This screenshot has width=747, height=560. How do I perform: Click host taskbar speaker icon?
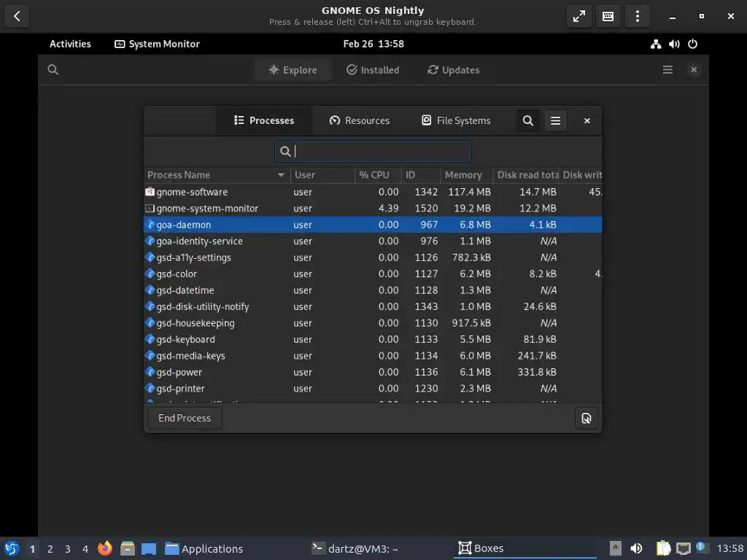636,548
